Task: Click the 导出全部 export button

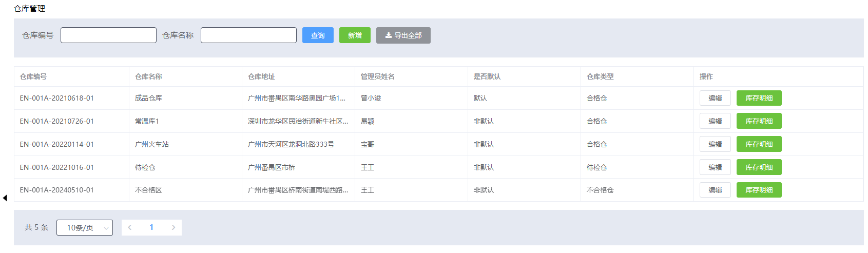Action: click(x=403, y=35)
